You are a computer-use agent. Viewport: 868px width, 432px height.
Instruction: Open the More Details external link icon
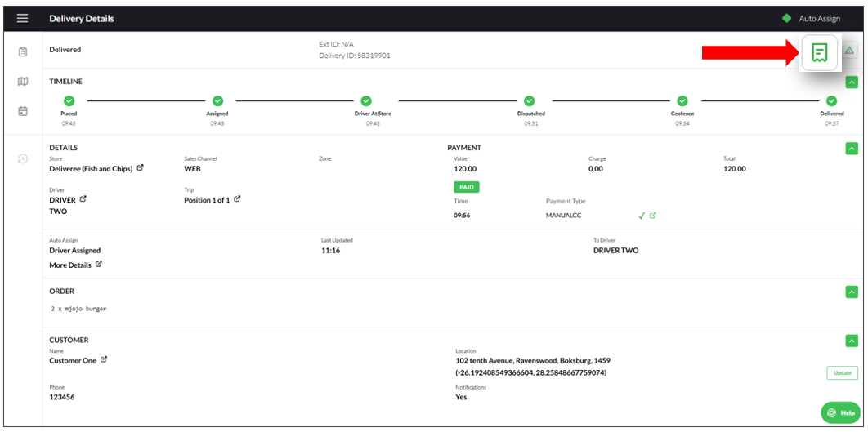point(99,264)
